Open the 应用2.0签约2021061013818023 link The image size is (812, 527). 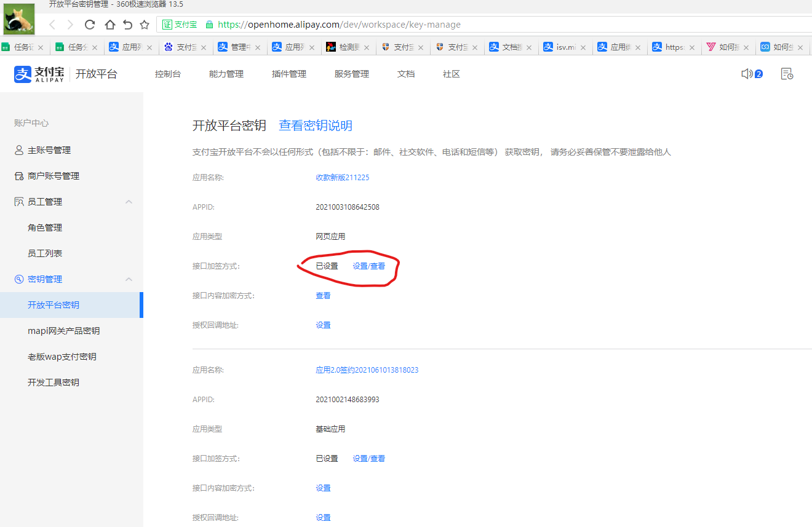pyautogui.click(x=367, y=370)
